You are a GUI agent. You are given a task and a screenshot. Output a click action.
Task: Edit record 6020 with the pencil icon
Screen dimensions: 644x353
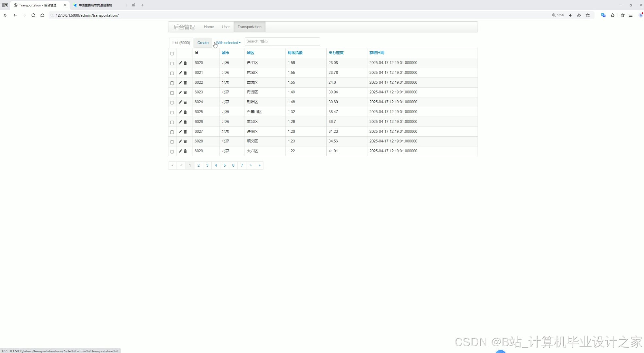180,63
